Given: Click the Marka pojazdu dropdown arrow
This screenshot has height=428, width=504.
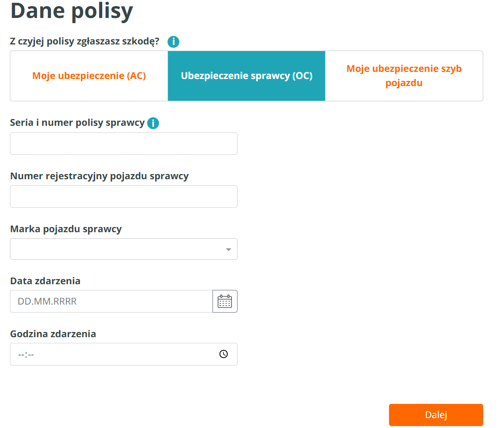Looking at the screenshot, I should tap(229, 249).
